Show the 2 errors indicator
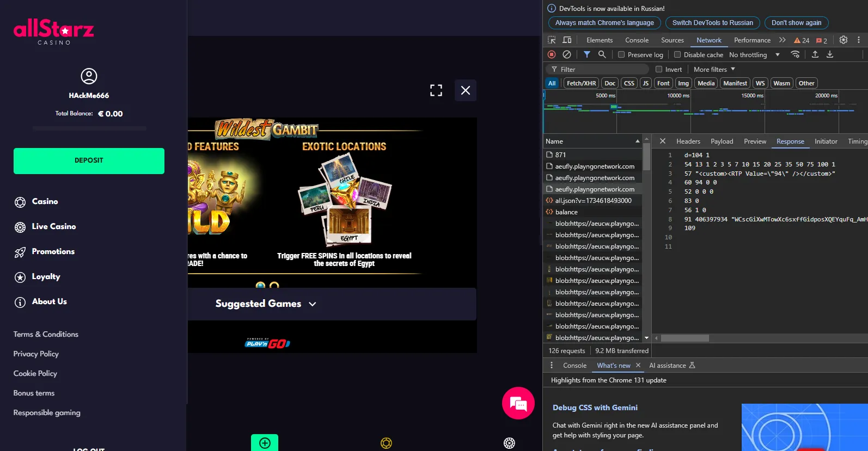Viewport: 868px width, 451px height. tap(822, 40)
